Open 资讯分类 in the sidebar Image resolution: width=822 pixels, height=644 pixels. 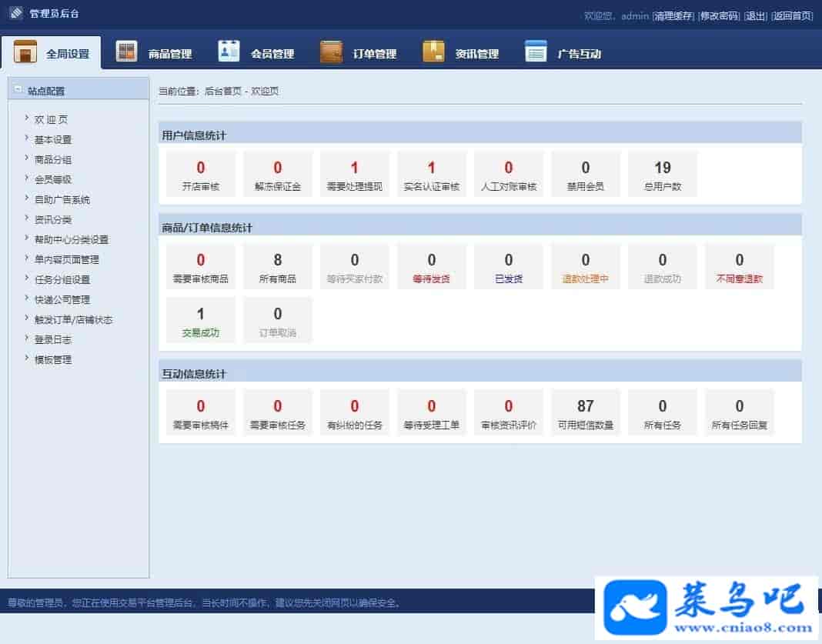(x=53, y=219)
